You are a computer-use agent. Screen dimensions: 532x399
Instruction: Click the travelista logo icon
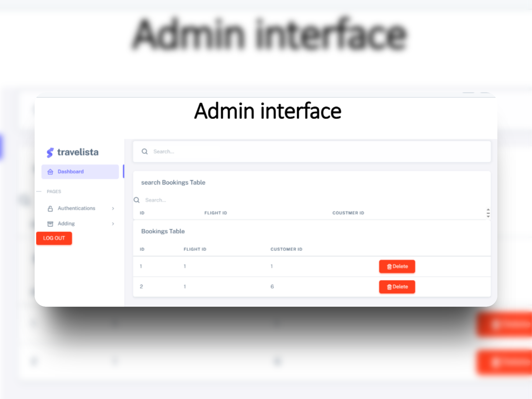[x=50, y=152]
